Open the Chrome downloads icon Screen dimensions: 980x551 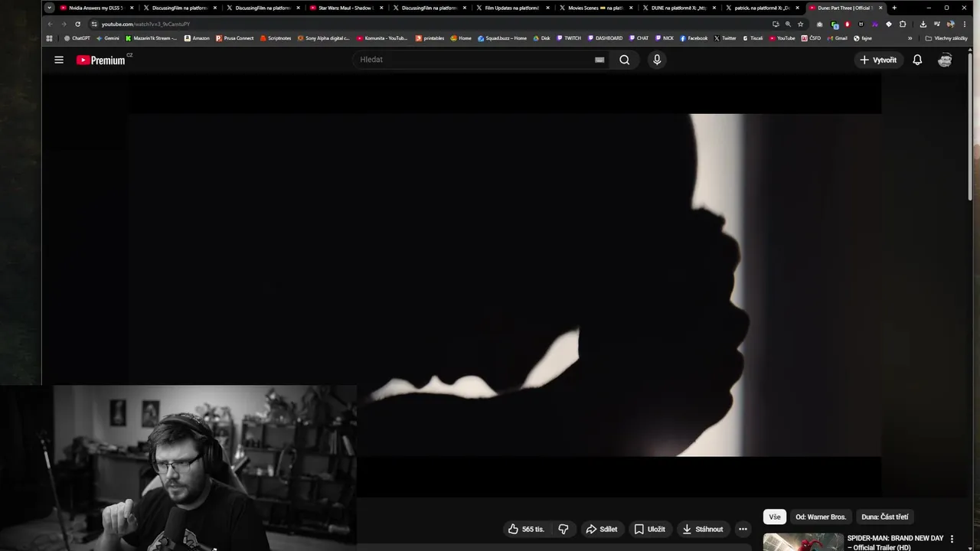(923, 24)
